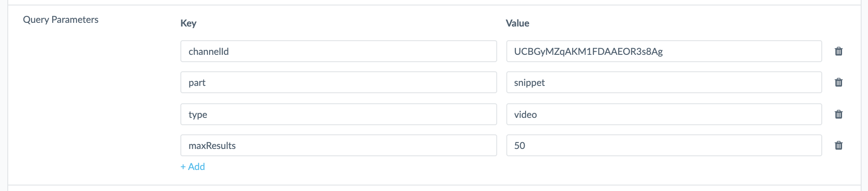
Task: Delete the type query parameter row
Action: point(839,114)
